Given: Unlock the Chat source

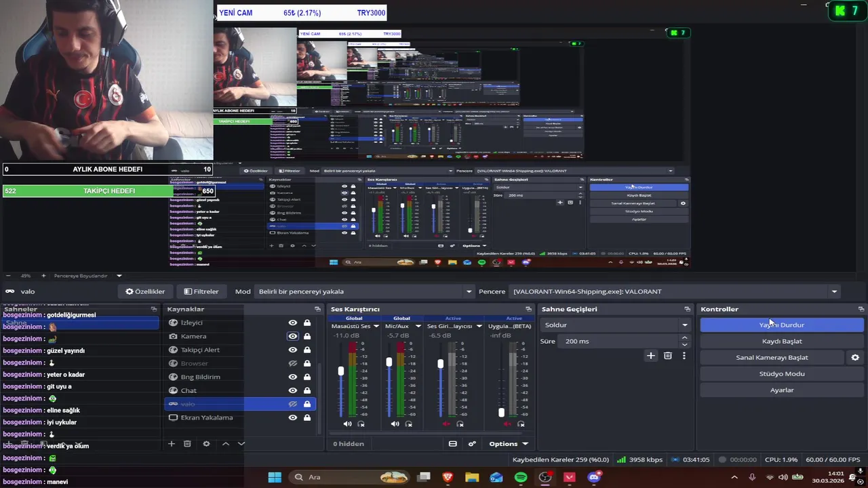Looking at the screenshot, I should click(x=307, y=390).
